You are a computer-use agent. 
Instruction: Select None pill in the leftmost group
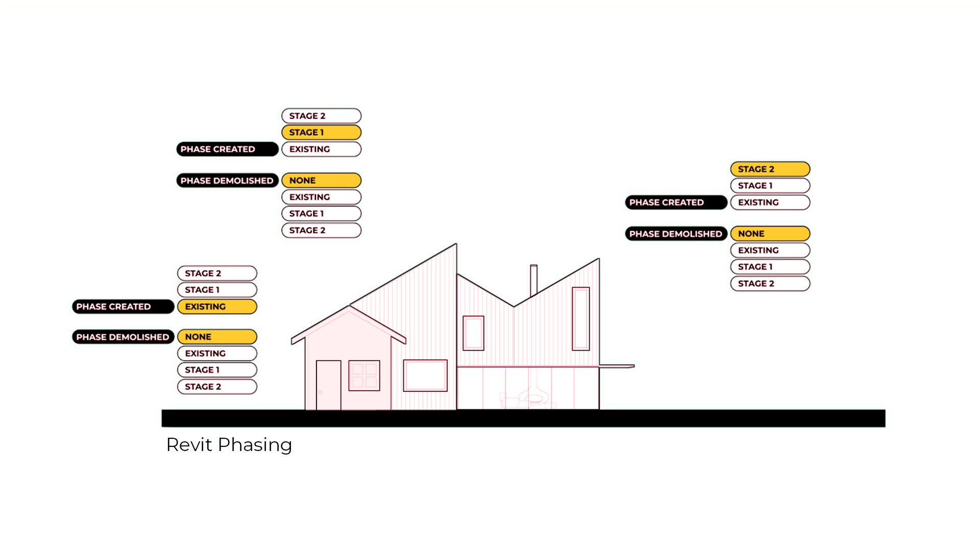coord(217,337)
